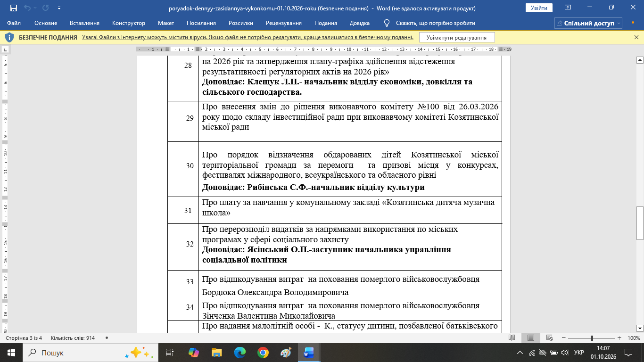Screen dimensions: 644x362
Task: Click the zoom slider handle
Action: 592,338
